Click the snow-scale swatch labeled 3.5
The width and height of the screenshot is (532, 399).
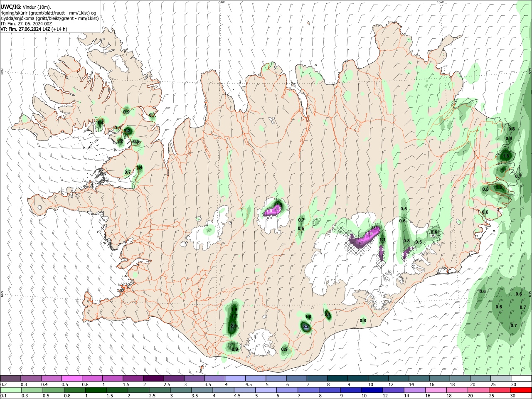pyautogui.click(x=214, y=379)
